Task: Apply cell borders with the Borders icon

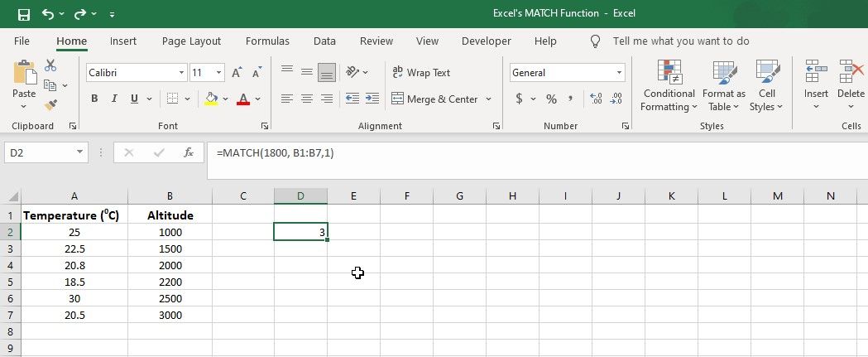Action: pos(172,99)
